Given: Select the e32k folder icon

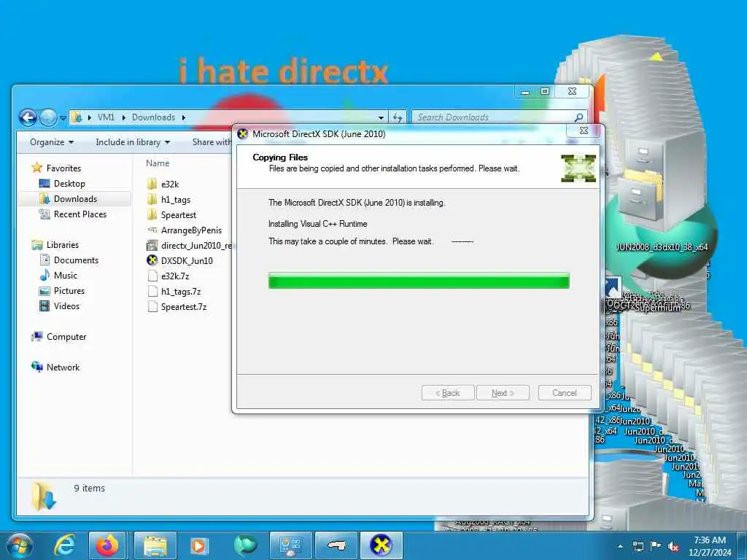Looking at the screenshot, I should (152, 184).
